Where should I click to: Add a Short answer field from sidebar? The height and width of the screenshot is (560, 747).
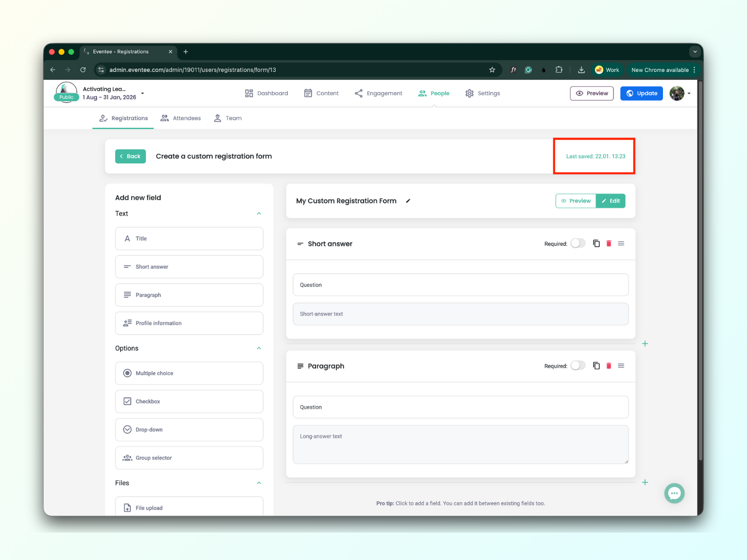(x=189, y=267)
